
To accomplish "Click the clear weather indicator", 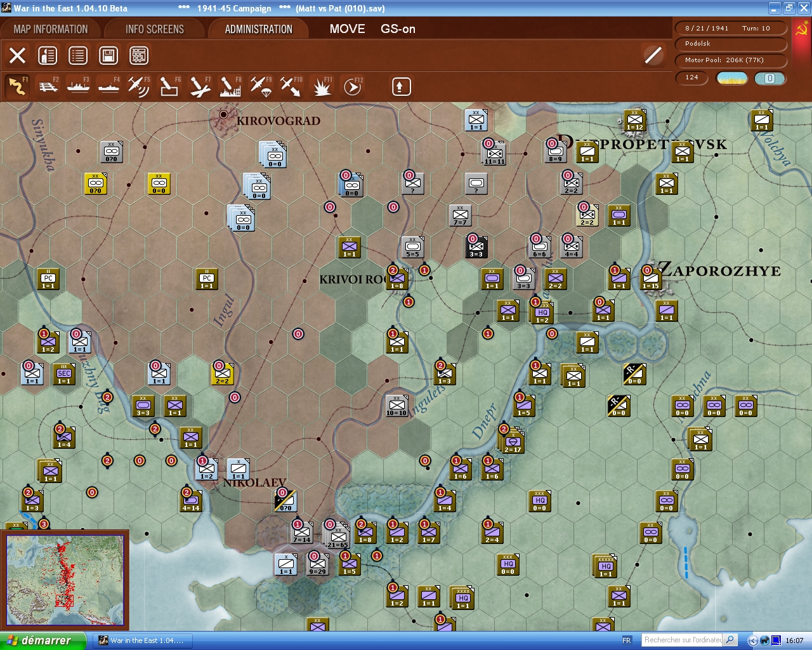I will click(x=732, y=78).
